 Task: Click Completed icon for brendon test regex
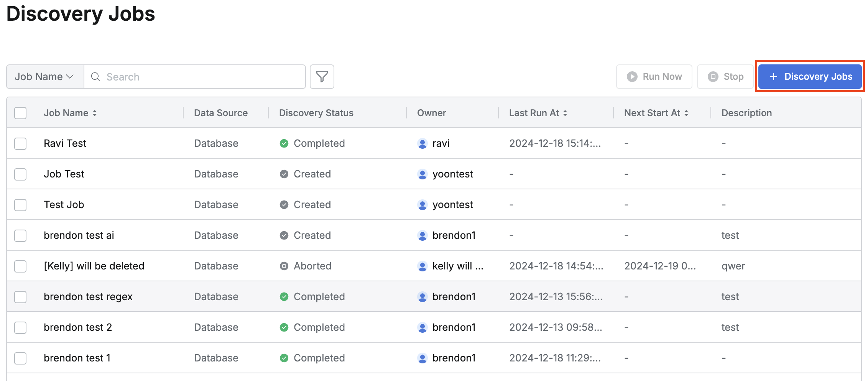[284, 297]
